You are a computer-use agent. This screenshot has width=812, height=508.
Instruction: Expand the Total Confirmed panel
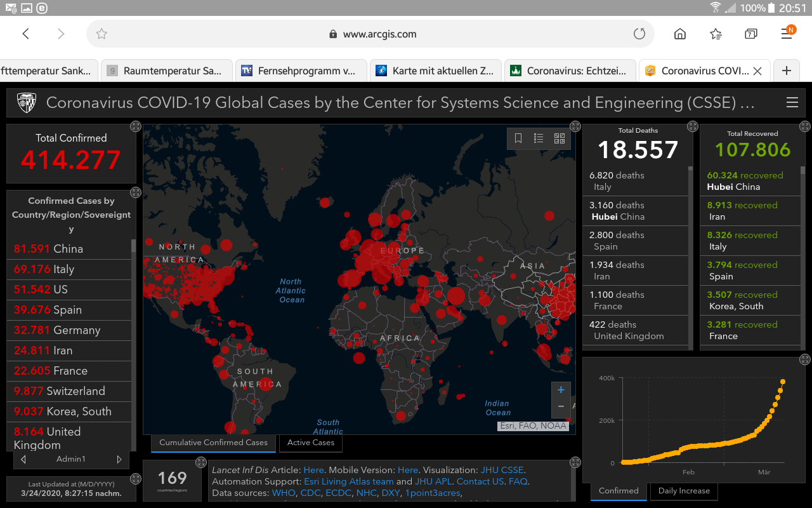[x=135, y=126]
